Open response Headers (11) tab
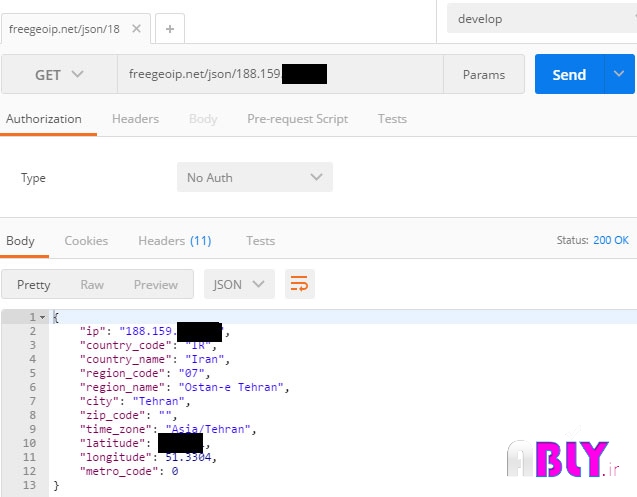 175,241
